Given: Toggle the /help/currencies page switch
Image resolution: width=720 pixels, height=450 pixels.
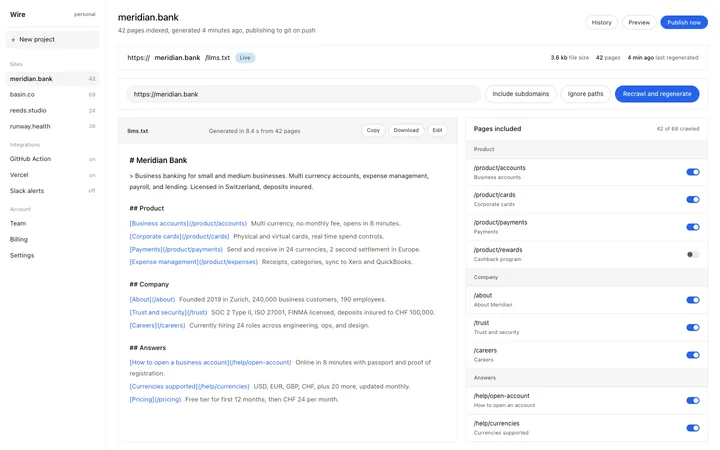Looking at the screenshot, I should coord(692,428).
